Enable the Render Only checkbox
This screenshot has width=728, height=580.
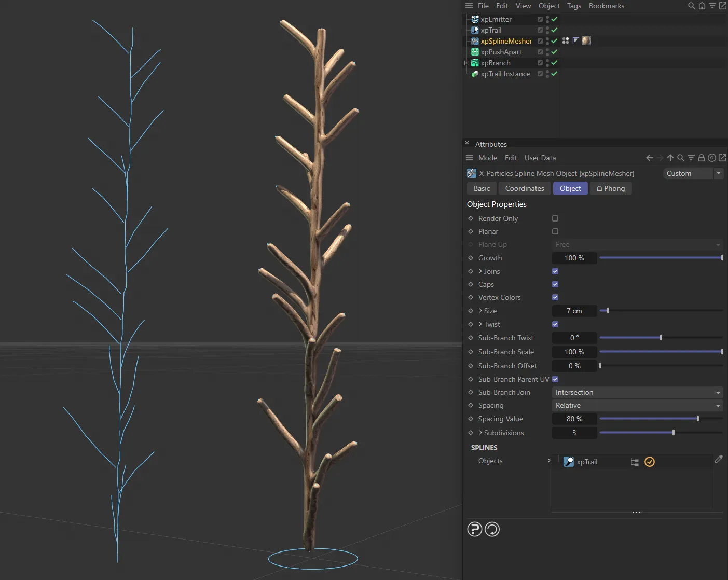(x=555, y=218)
